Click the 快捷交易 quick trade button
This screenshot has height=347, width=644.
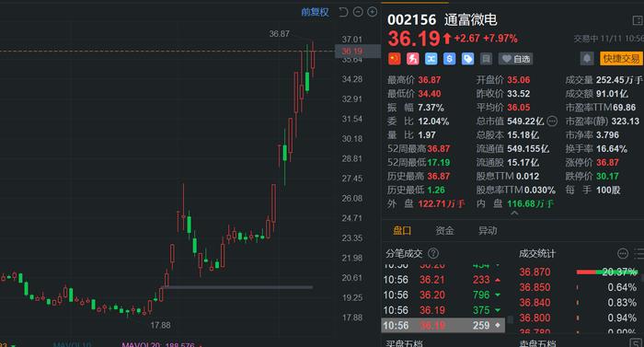point(621,59)
